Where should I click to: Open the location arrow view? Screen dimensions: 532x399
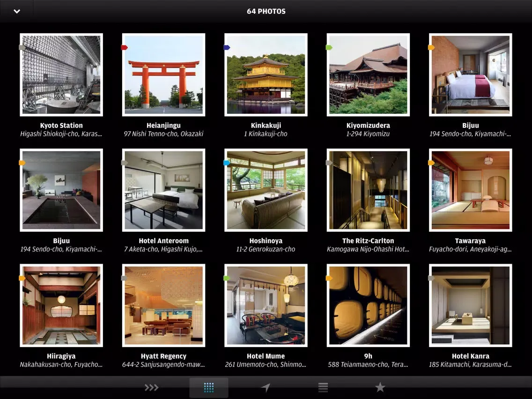266,387
